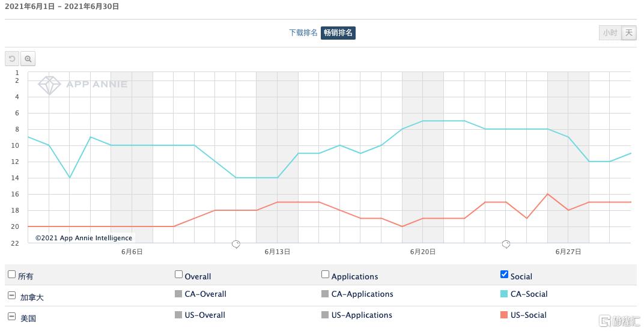The width and height of the screenshot is (644, 331).
Task: Click the magnifier zoom-in icon
Action: [28, 59]
